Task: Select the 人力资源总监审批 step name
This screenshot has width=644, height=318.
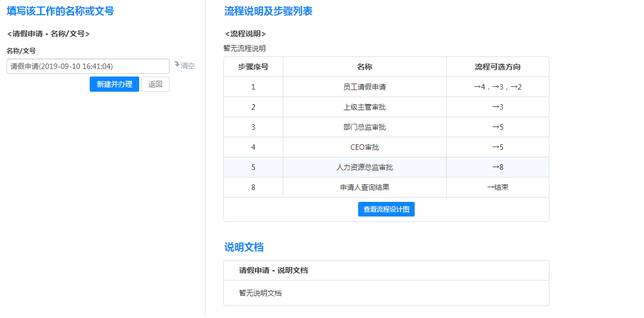Action: click(x=364, y=167)
